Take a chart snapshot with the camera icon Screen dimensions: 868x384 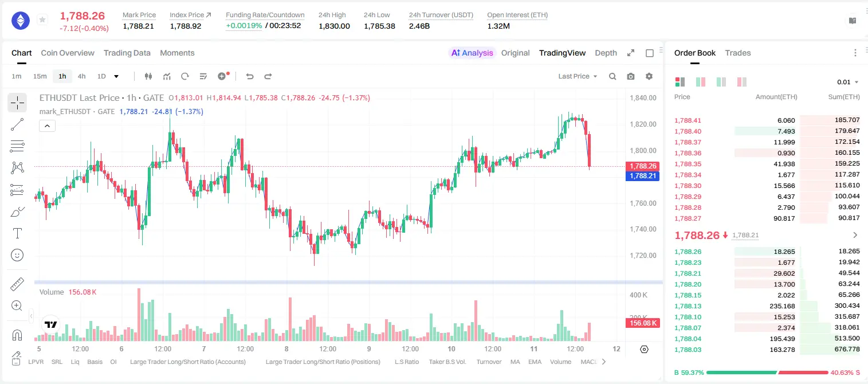click(x=631, y=76)
